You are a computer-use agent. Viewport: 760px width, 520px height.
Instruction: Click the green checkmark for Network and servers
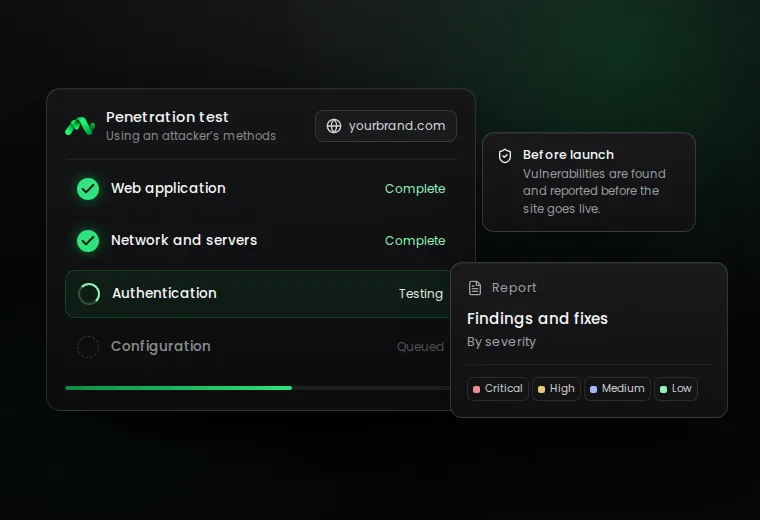click(88, 241)
